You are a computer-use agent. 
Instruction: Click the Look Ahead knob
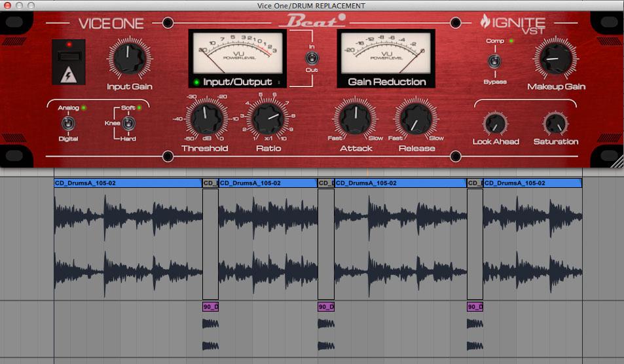click(496, 124)
